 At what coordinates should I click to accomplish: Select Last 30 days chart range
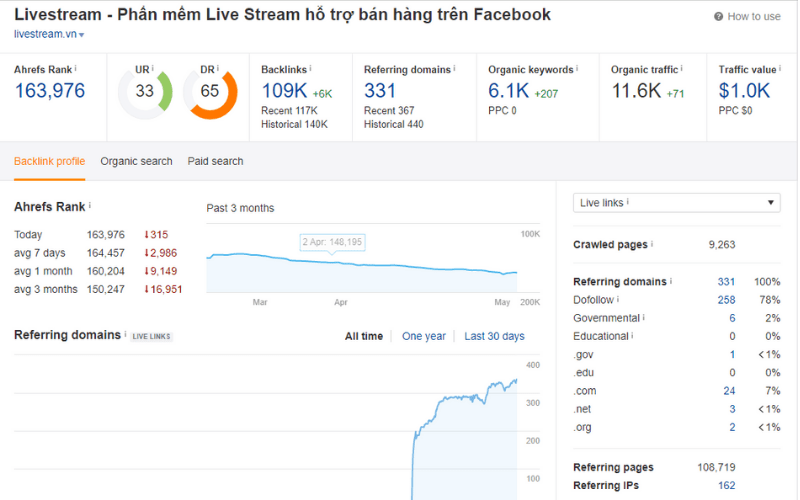click(x=494, y=336)
